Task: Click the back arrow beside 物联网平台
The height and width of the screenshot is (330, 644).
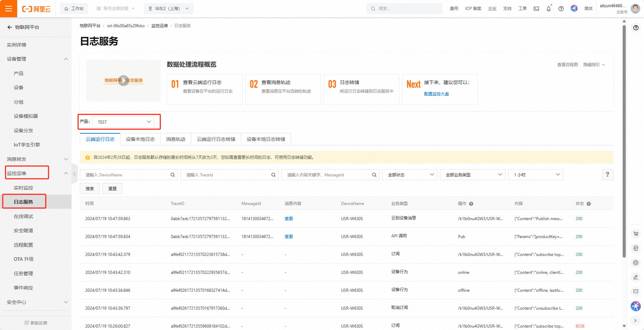Action: (x=10, y=27)
